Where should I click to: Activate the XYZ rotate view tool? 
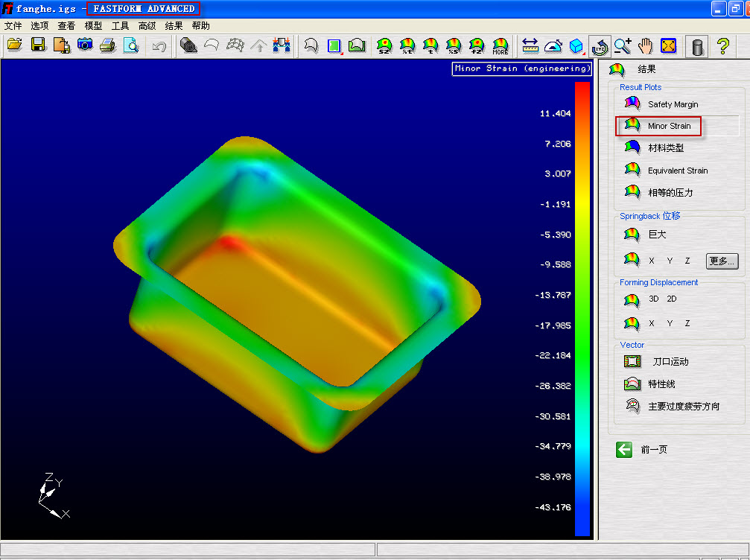click(600, 46)
